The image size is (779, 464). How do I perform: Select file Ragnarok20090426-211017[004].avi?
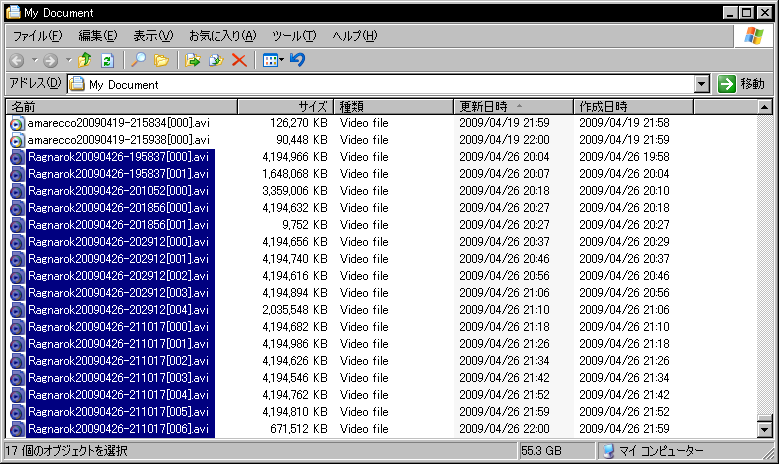coord(120,394)
